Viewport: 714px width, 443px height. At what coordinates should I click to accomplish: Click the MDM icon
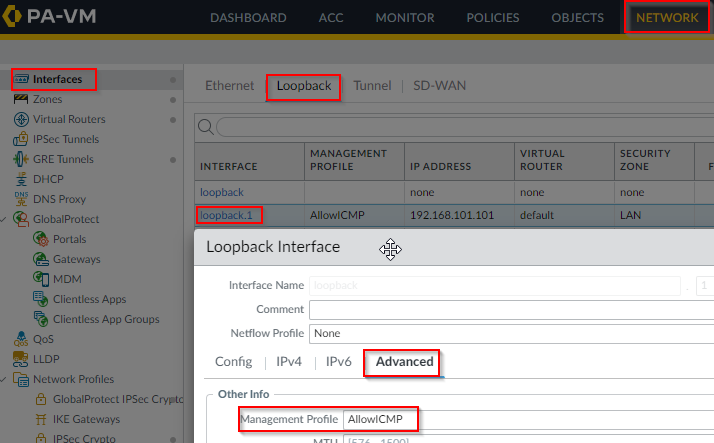[41, 279]
